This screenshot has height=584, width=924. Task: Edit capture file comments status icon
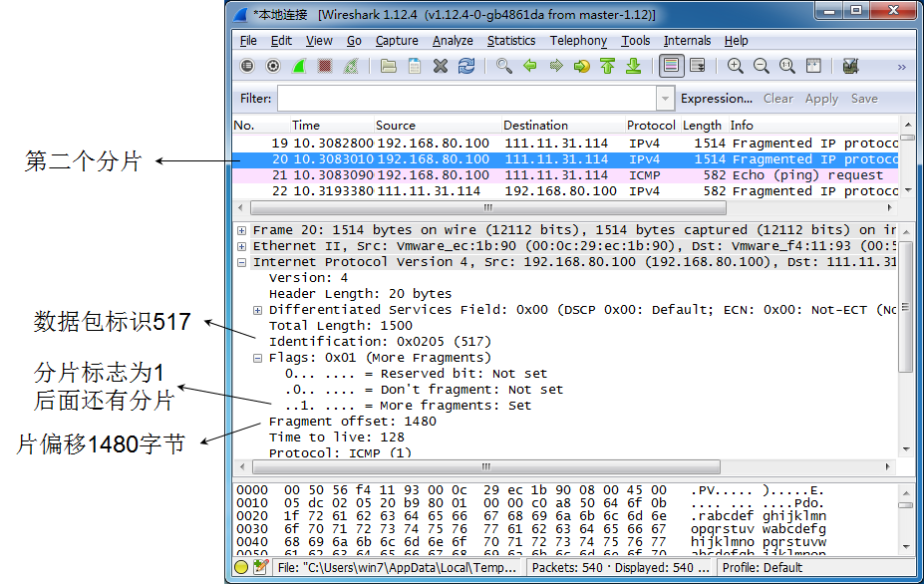pyautogui.click(x=260, y=567)
